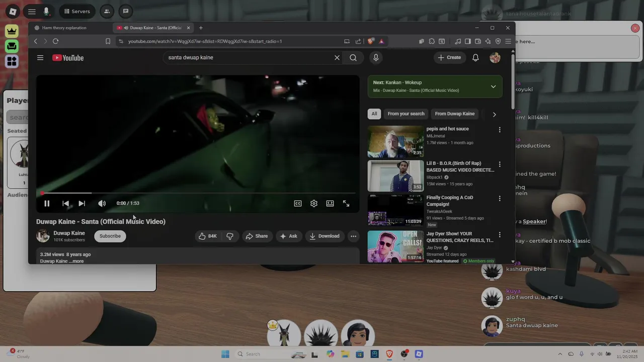The height and width of the screenshot is (362, 644).
Task: Close the Roblox side panel red X
Action: pos(635,28)
